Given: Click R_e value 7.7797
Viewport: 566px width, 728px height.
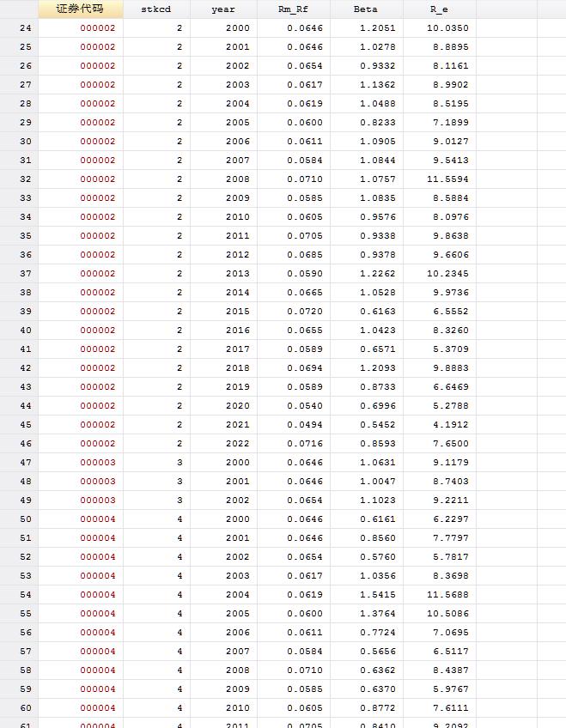Looking at the screenshot, I should pyautogui.click(x=451, y=538).
